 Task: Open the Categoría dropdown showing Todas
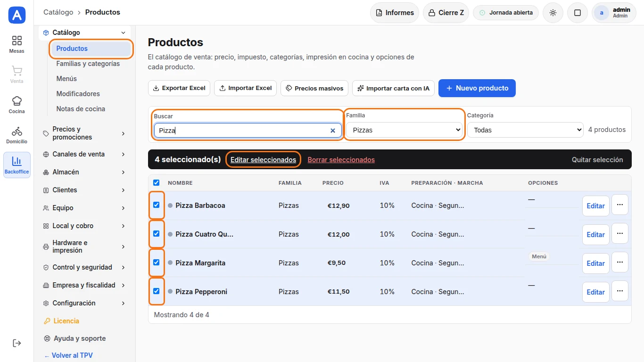point(526,130)
